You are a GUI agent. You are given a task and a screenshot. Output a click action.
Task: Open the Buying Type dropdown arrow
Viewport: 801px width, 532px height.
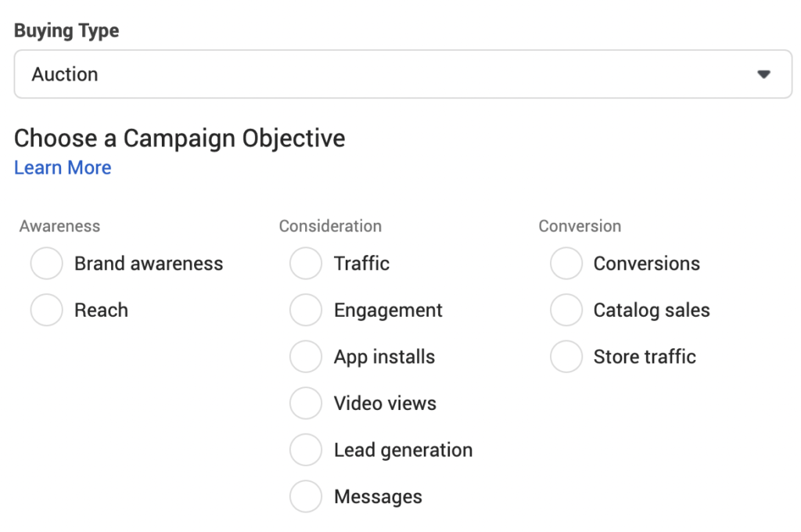click(763, 74)
